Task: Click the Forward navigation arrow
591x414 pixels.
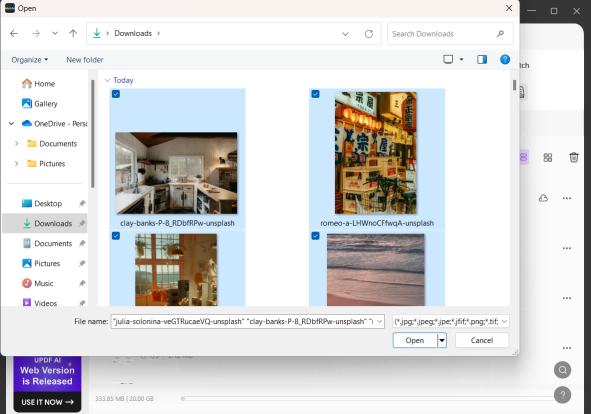Action: click(36, 34)
